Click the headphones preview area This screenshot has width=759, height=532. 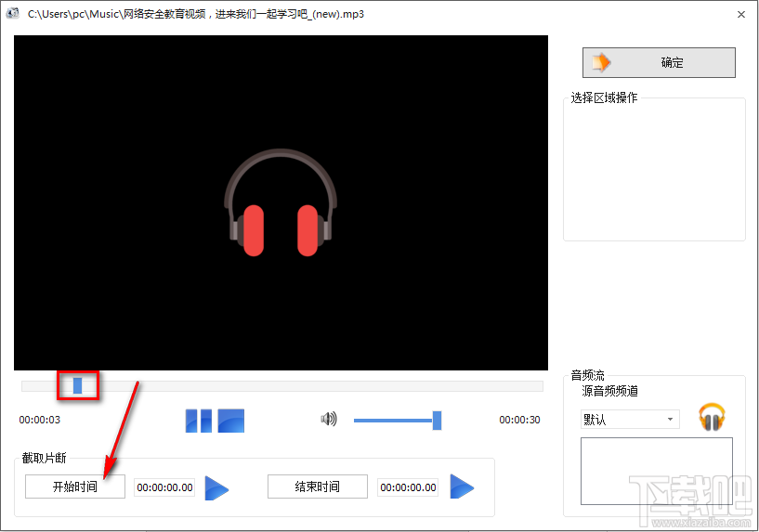pyautogui.click(x=281, y=202)
